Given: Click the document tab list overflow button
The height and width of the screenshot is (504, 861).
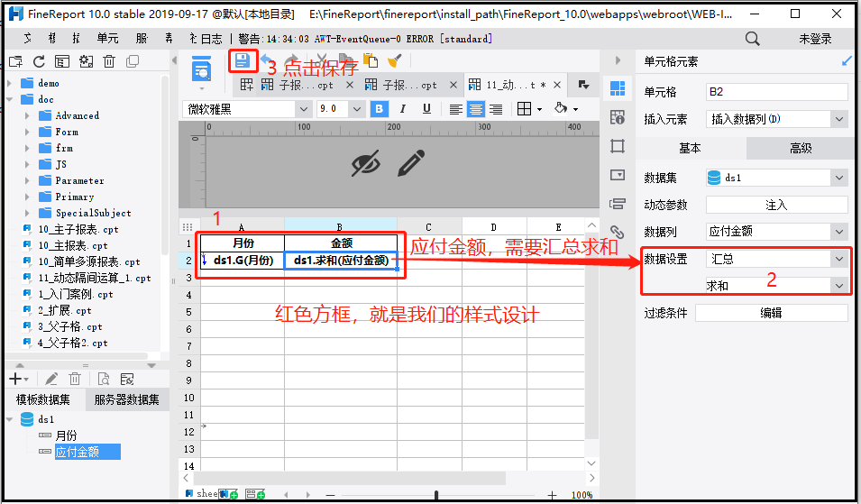Looking at the screenshot, I should (583, 85).
